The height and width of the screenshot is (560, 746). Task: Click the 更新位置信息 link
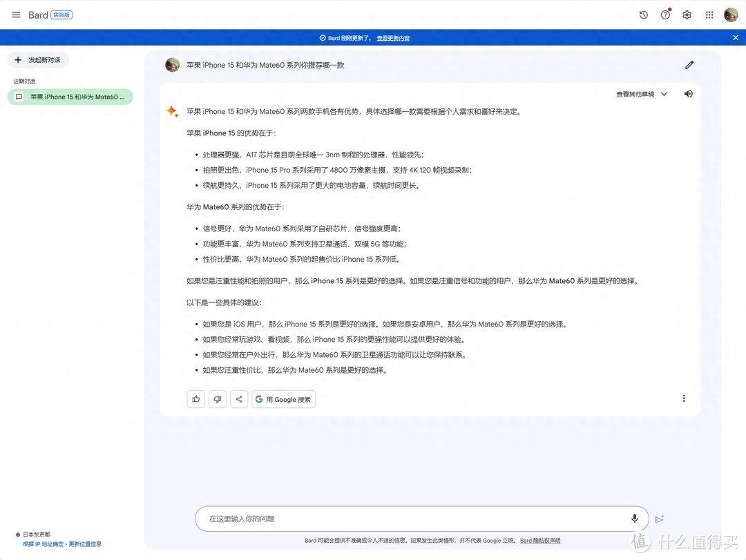tap(85, 544)
